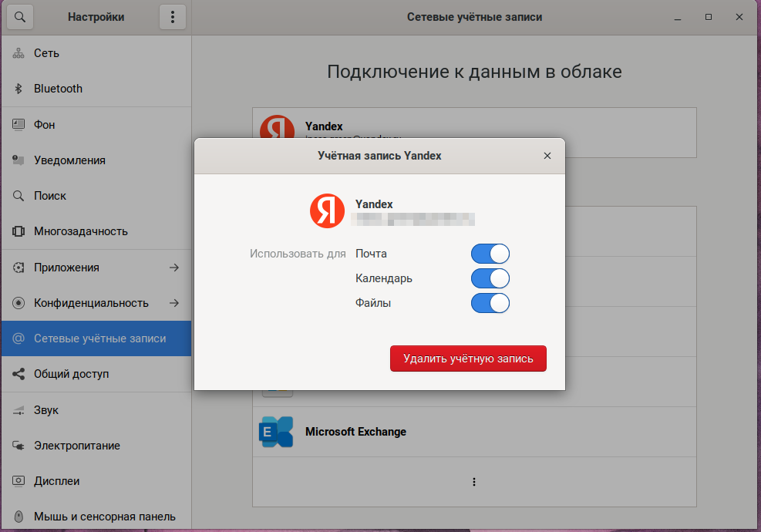
Task: Close the Yandex account dialog
Action: tap(547, 156)
